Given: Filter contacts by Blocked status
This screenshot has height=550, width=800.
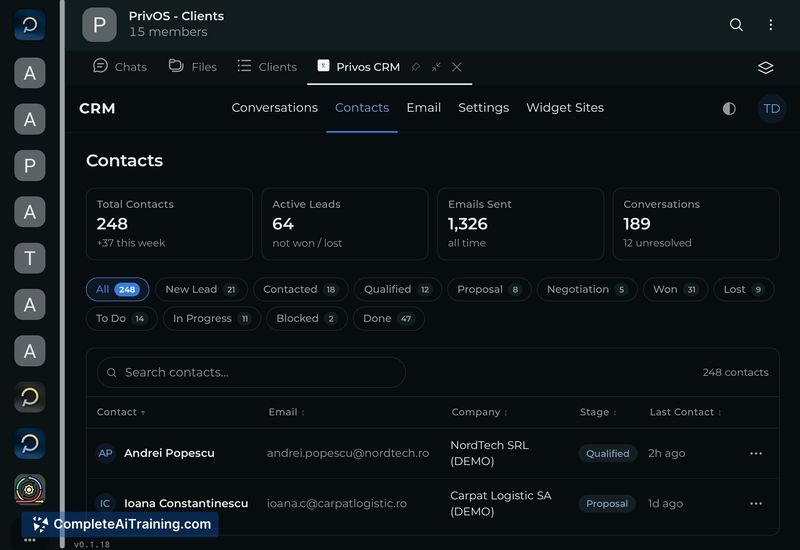Looking at the screenshot, I should 307,318.
